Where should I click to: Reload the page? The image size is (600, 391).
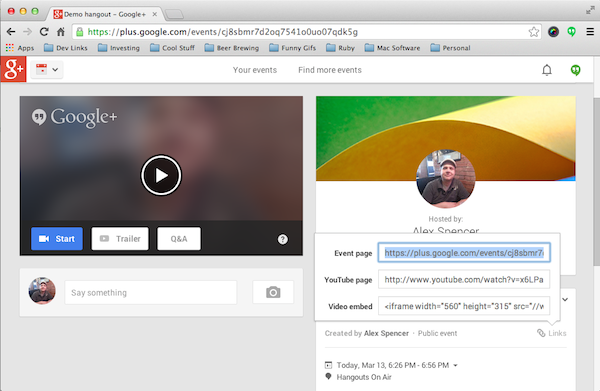coord(44,32)
